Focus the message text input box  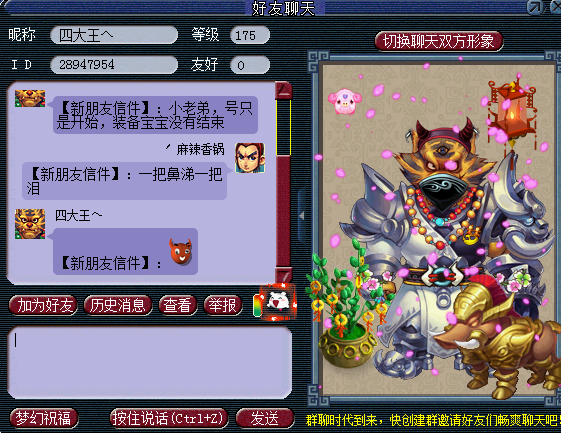(x=150, y=362)
